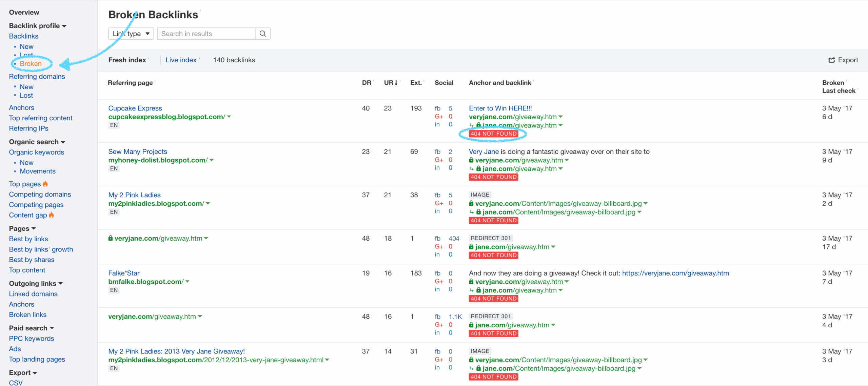This screenshot has height=386, width=868.
Task: Open Movements under Organic keywords
Action: (x=38, y=171)
